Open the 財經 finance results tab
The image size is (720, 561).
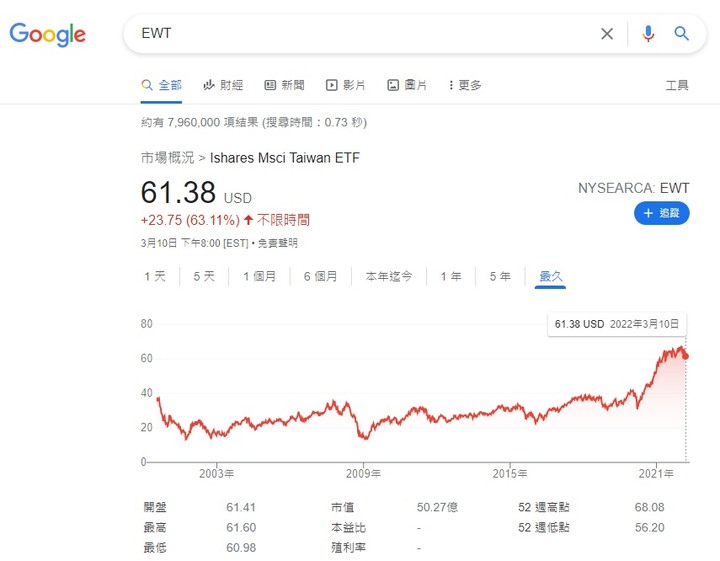(x=223, y=85)
